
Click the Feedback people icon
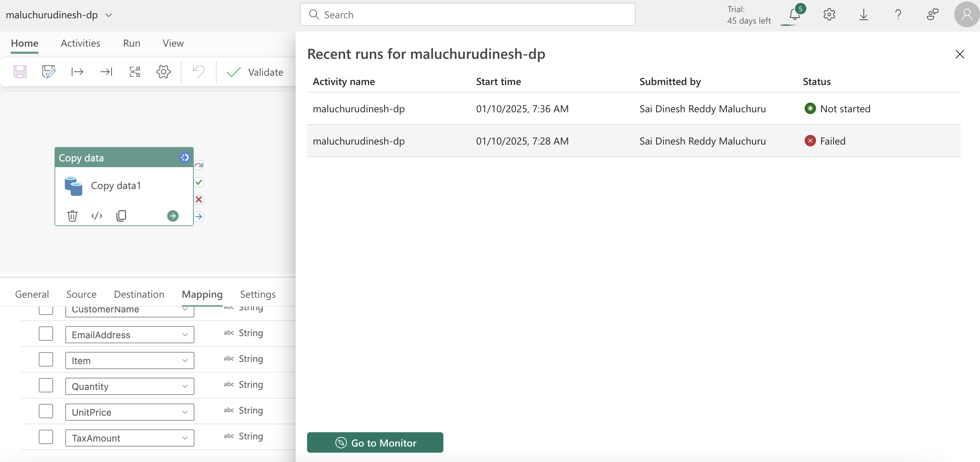point(932,14)
